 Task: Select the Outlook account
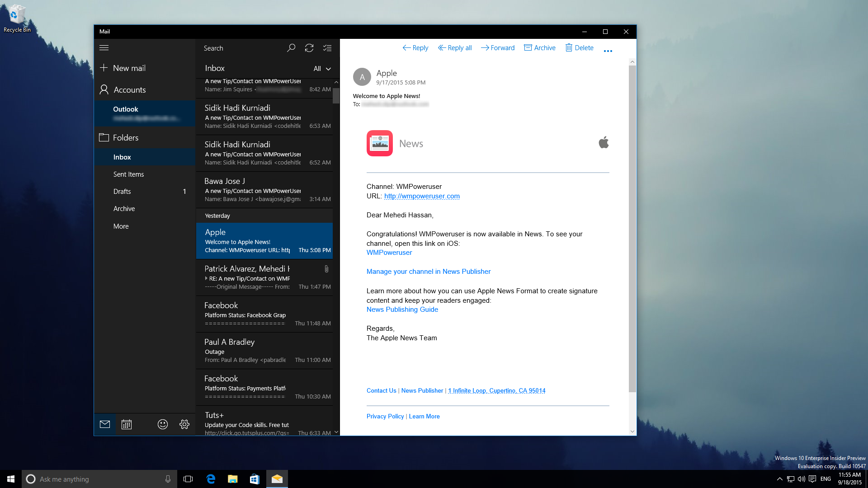click(x=145, y=113)
